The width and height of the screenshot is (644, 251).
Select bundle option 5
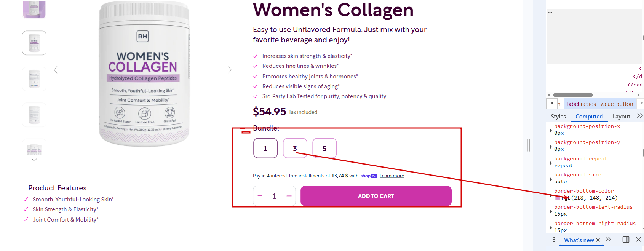[x=324, y=149]
